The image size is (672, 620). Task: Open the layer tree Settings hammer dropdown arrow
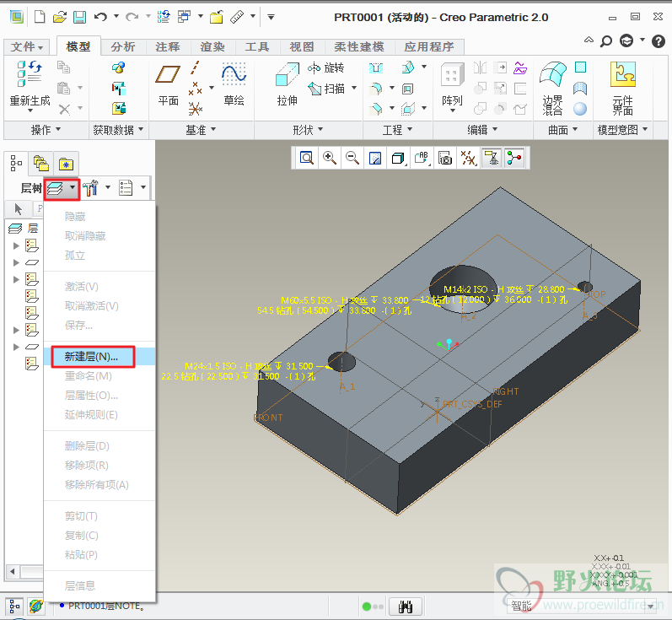coord(108,187)
